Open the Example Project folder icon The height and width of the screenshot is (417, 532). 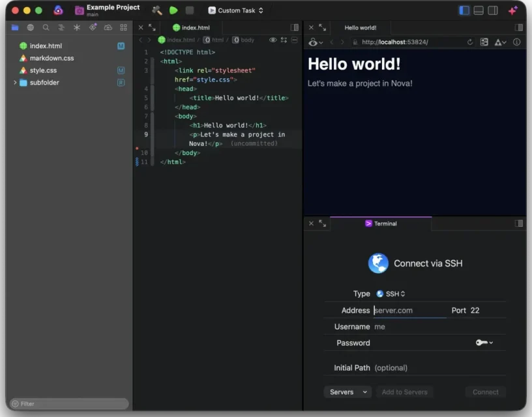pos(80,10)
